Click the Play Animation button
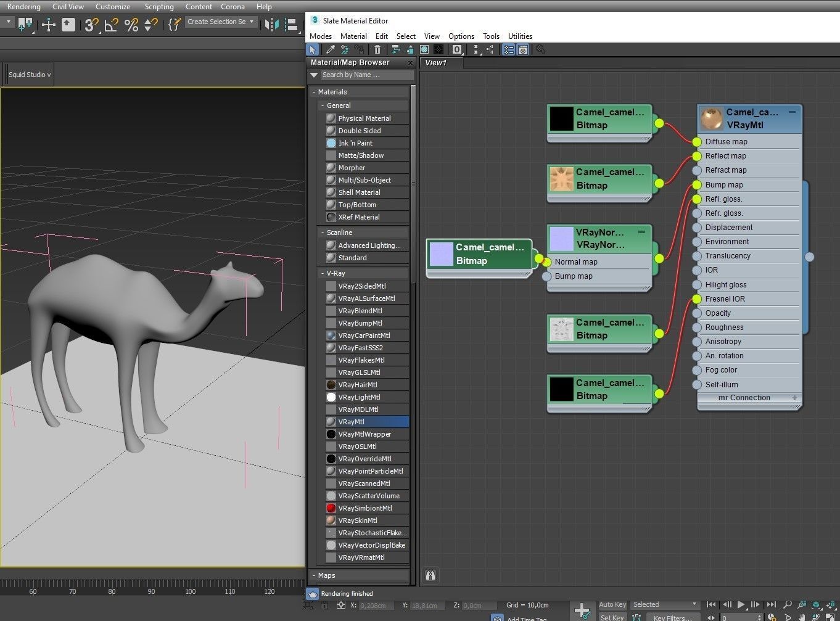 point(741,605)
